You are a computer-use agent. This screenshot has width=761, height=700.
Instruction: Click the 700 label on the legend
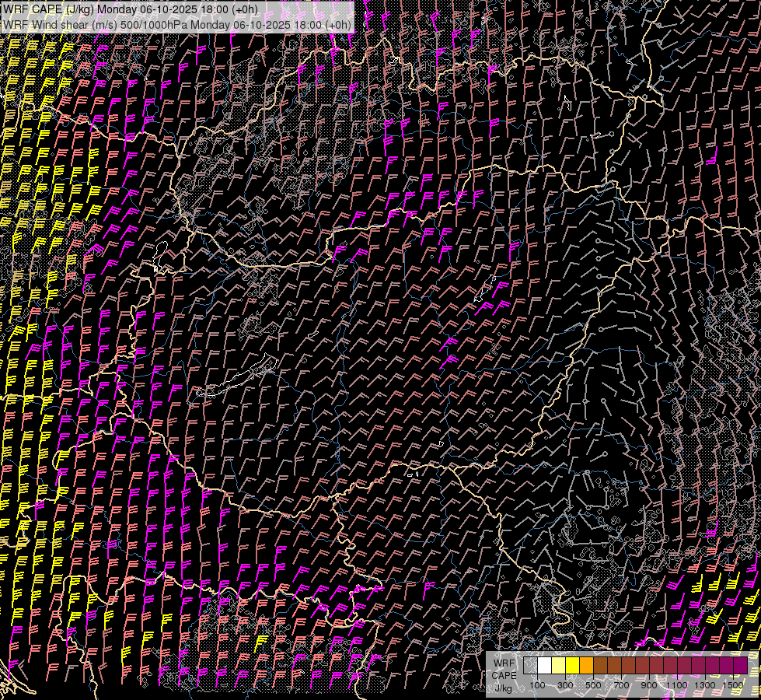coord(621,685)
